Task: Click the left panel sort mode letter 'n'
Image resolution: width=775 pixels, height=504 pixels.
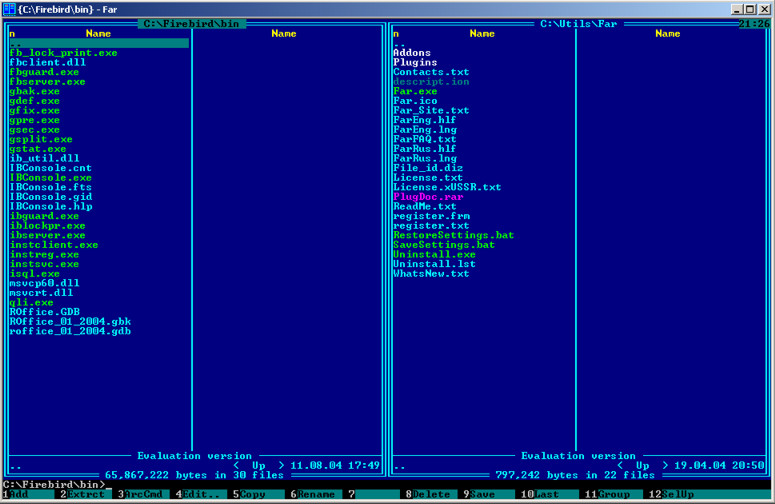Action: click(x=12, y=34)
